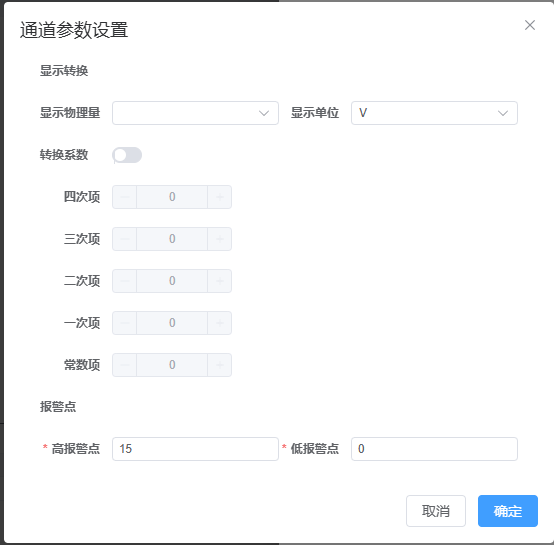This screenshot has height=545, width=554.
Task: Click the 确定 button
Action: [x=508, y=511]
